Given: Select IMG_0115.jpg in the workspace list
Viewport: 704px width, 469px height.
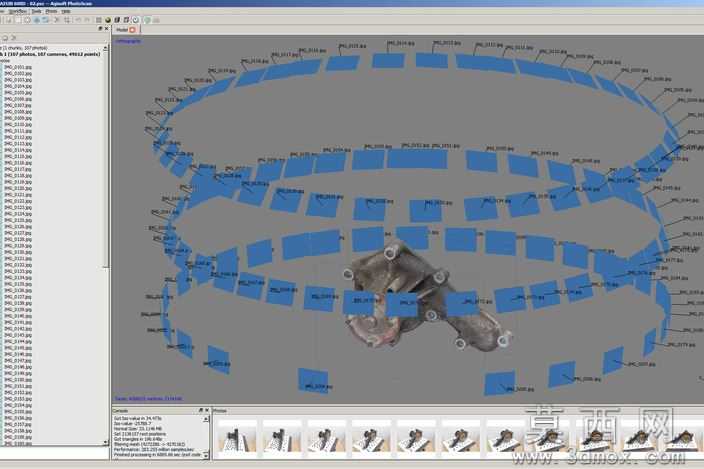Looking at the screenshot, I should [x=18, y=156].
